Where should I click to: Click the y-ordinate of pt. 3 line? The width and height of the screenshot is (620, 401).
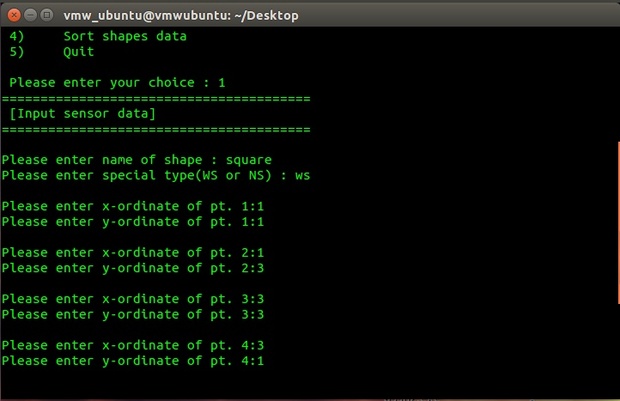133,315
